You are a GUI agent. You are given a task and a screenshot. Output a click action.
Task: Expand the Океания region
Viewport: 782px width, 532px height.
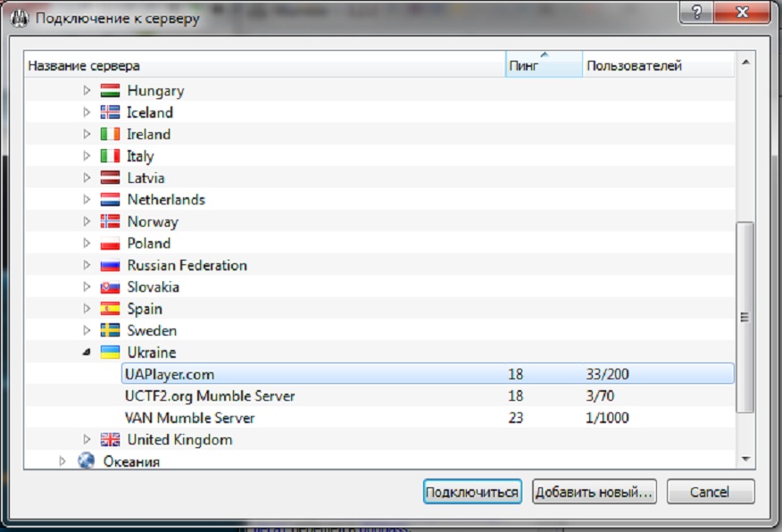pyautogui.click(x=62, y=461)
